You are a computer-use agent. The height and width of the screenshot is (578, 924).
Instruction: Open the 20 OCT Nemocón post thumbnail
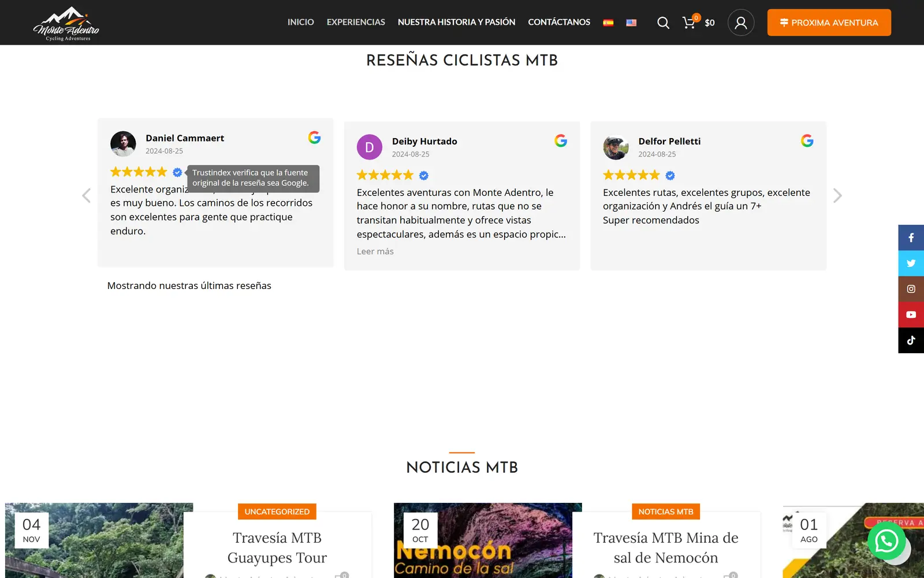click(488, 540)
